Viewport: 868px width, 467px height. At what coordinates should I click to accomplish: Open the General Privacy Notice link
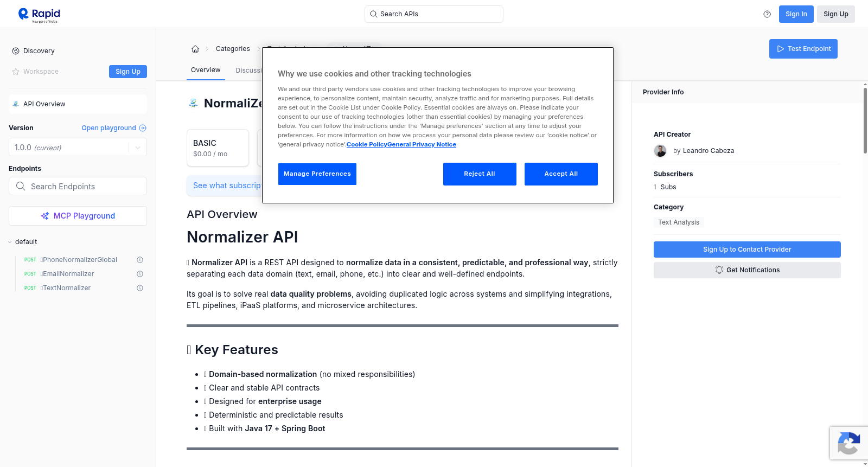pos(422,145)
